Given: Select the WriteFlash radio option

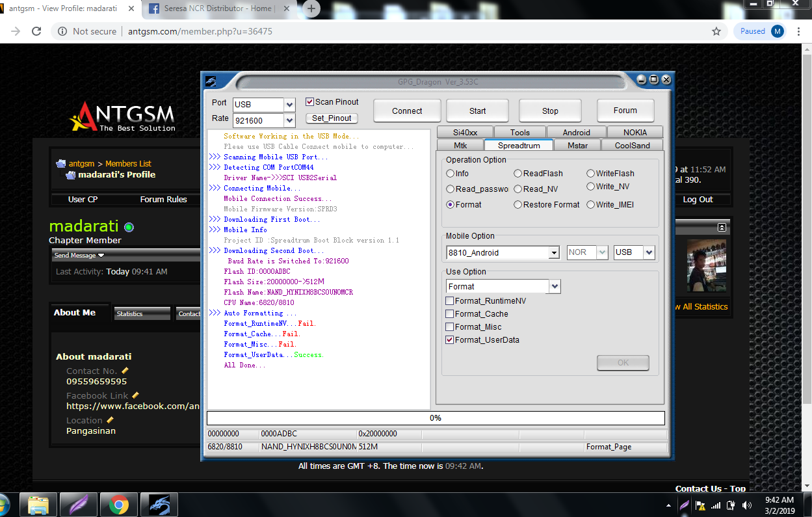Looking at the screenshot, I should point(590,174).
